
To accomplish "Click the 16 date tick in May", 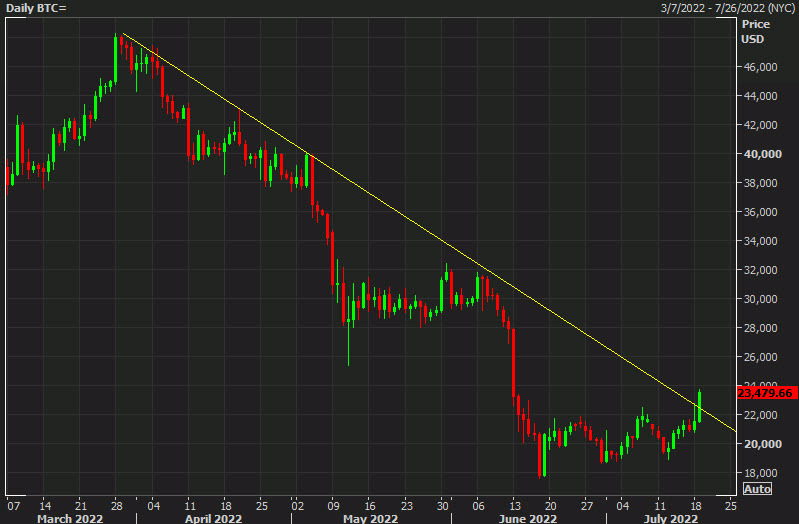I will point(370,506).
